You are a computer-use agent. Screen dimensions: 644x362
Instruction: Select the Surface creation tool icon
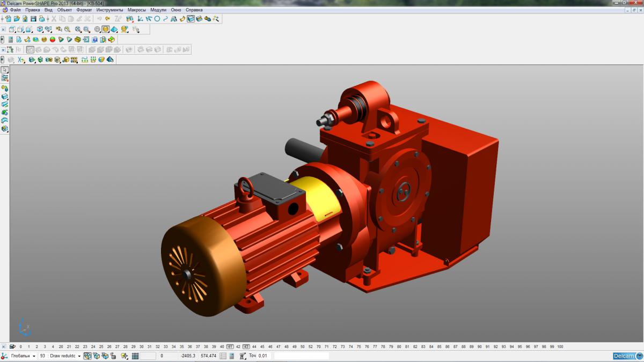182,18
